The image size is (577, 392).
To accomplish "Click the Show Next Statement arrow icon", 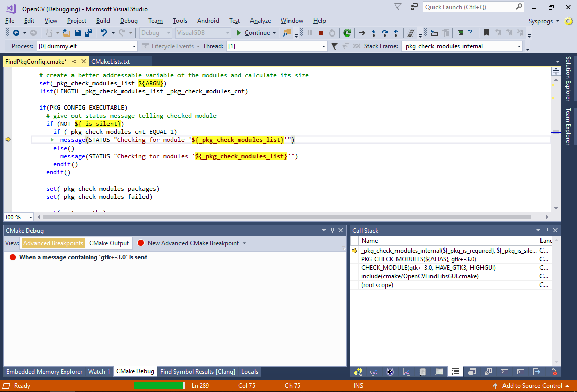I will (x=362, y=33).
